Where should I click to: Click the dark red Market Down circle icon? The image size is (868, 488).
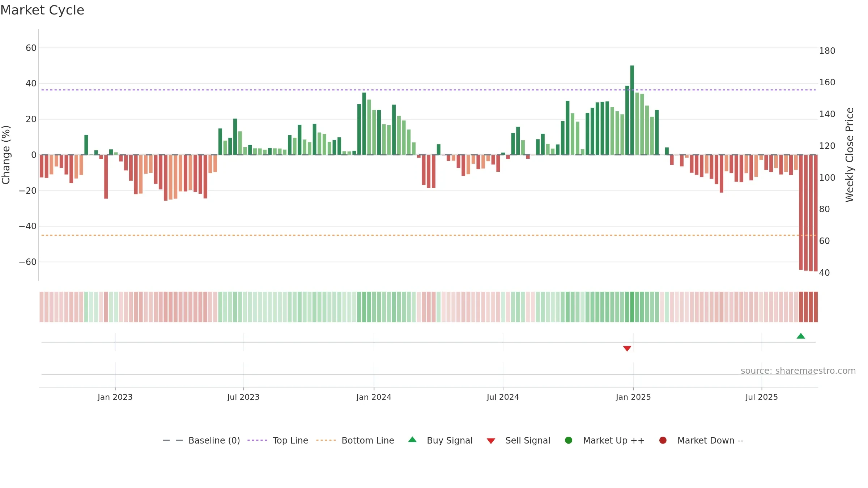[663, 440]
